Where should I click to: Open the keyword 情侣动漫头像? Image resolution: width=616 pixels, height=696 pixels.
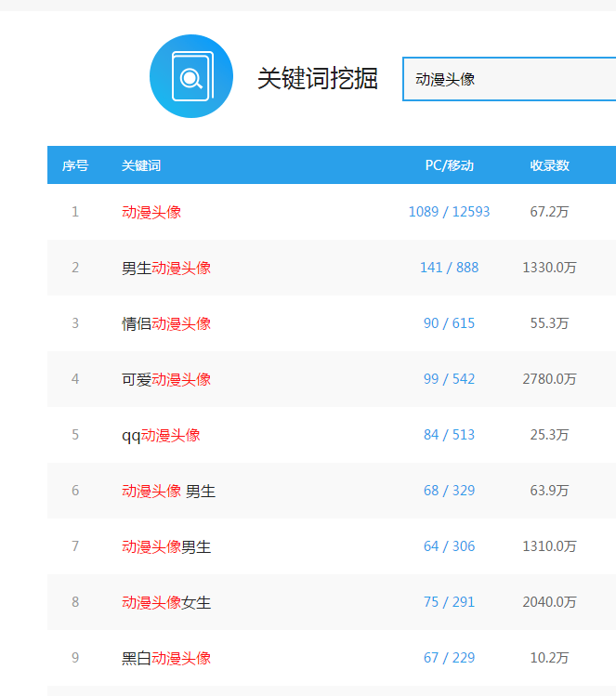coord(166,323)
